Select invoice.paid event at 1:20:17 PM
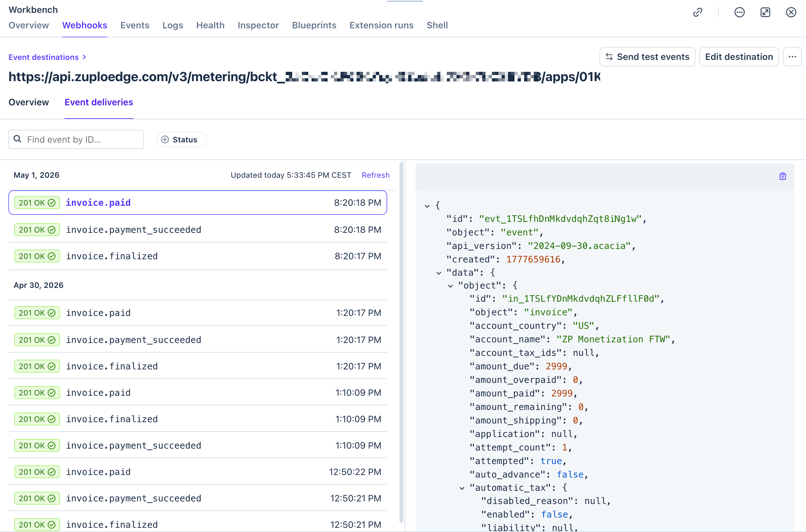806x532 pixels. (x=197, y=312)
